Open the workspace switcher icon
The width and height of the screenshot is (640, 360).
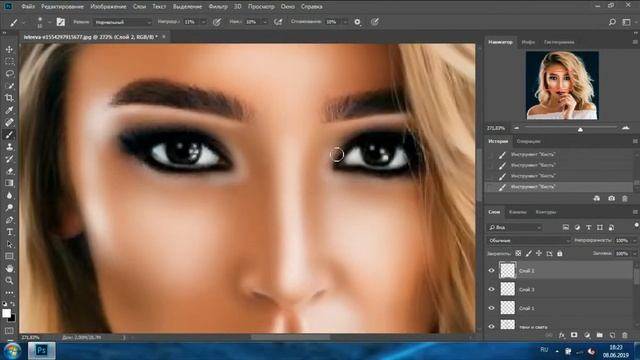point(627,22)
